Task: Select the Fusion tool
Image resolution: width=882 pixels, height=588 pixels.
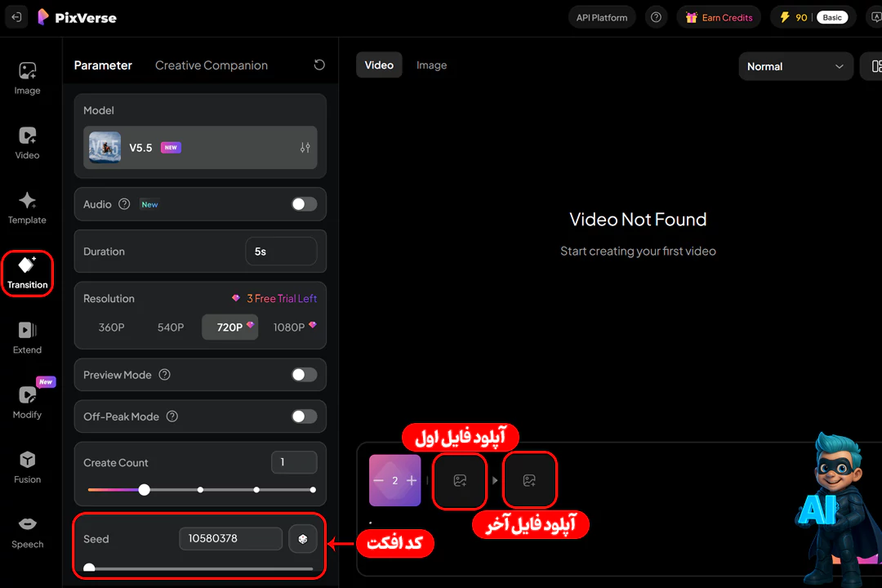Action: 27,467
